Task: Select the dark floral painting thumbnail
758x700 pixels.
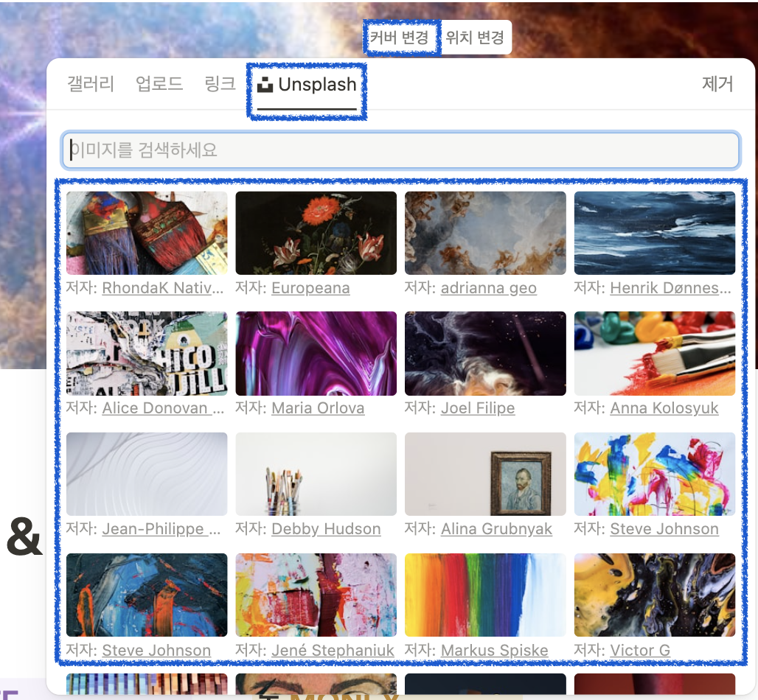Action: (316, 233)
